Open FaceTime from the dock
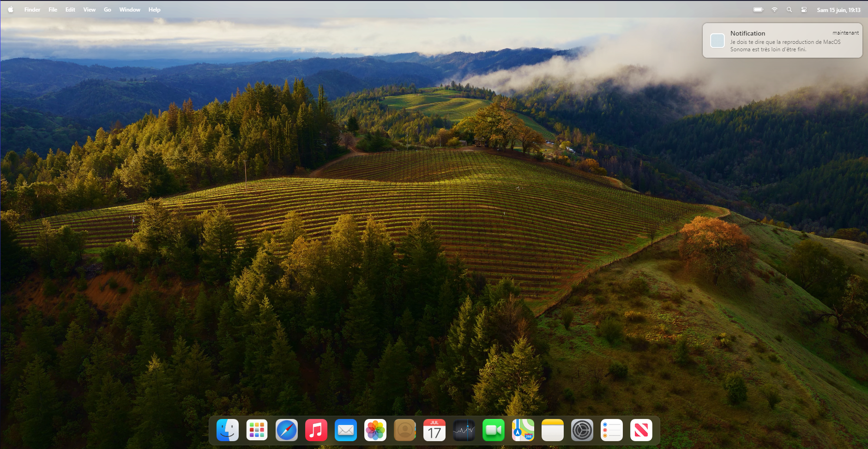868x449 pixels. pyautogui.click(x=494, y=431)
